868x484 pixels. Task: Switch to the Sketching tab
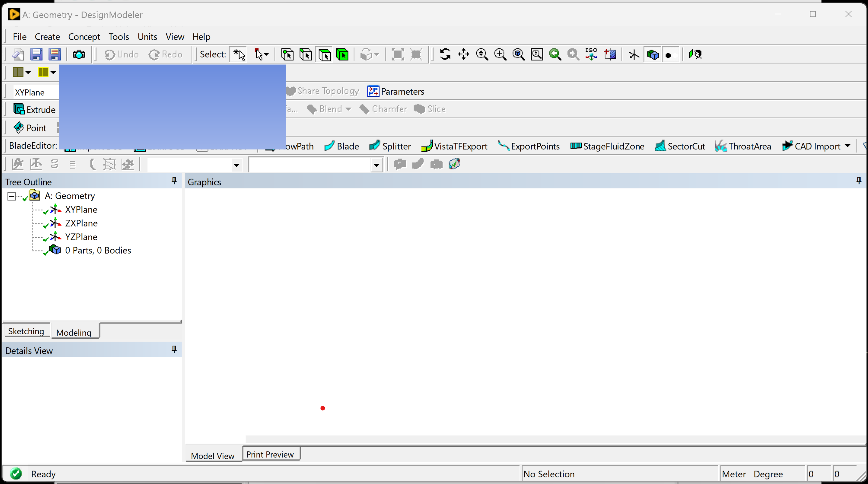[x=26, y=331]
